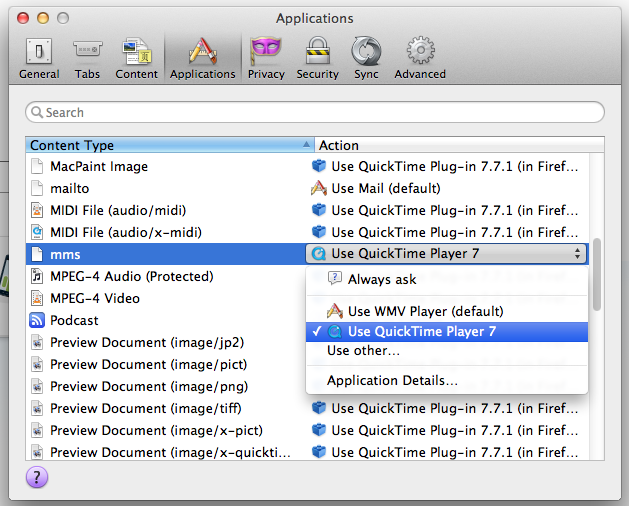Click the vertical scrollbar thumb in the list
Screen dimensions: 629x506
[x=597, y=274]
